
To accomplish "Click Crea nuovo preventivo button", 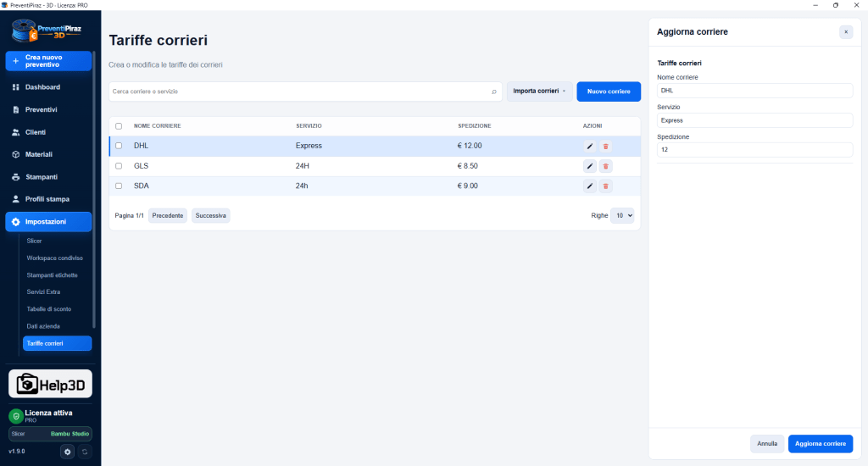I will [x=48, y=61].
